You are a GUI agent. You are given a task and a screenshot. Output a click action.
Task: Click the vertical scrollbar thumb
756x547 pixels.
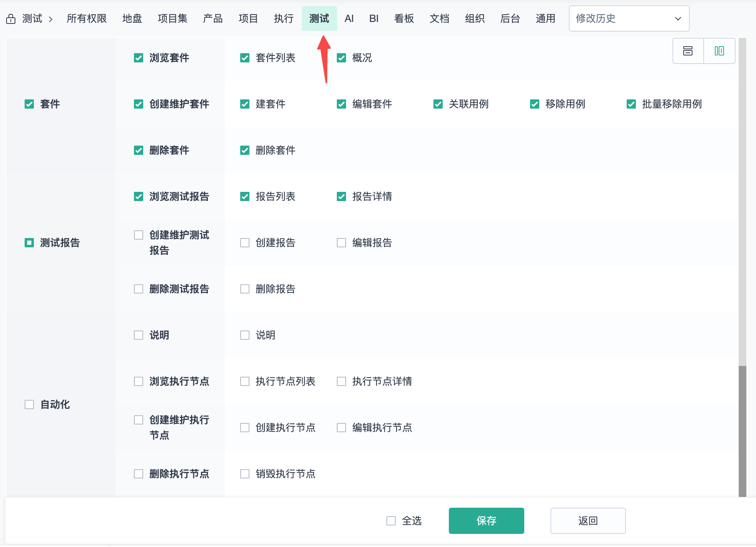tap(742, 431)
